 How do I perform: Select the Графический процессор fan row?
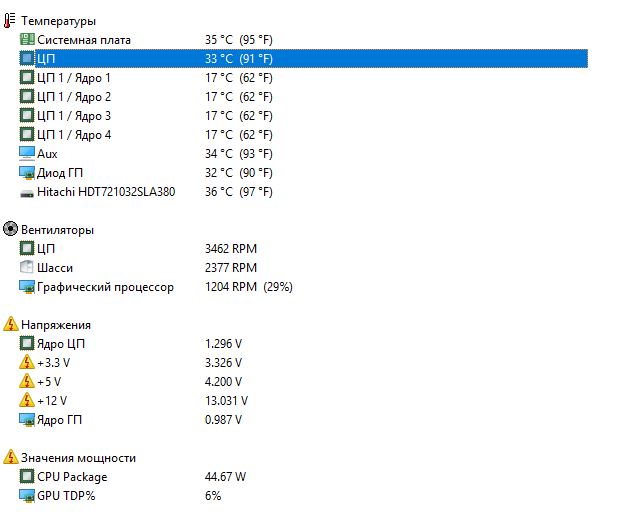coord(105,287)
